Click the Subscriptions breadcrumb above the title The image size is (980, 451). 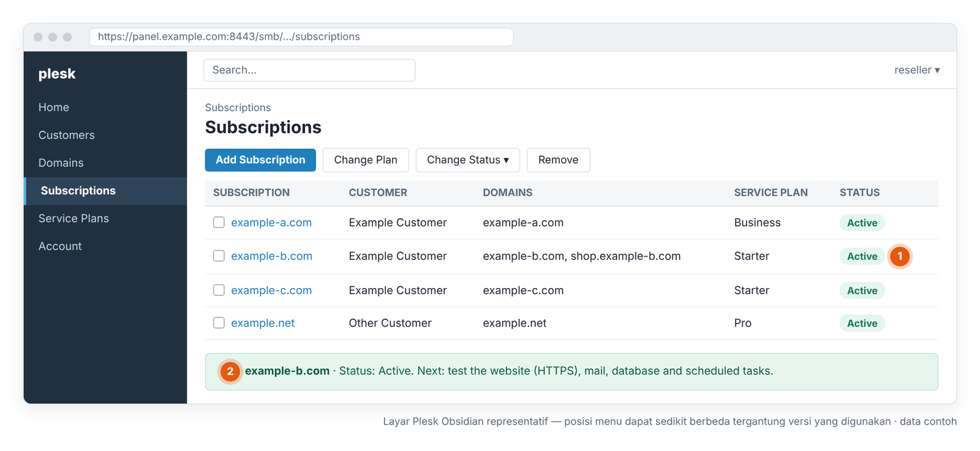[238, 108]
